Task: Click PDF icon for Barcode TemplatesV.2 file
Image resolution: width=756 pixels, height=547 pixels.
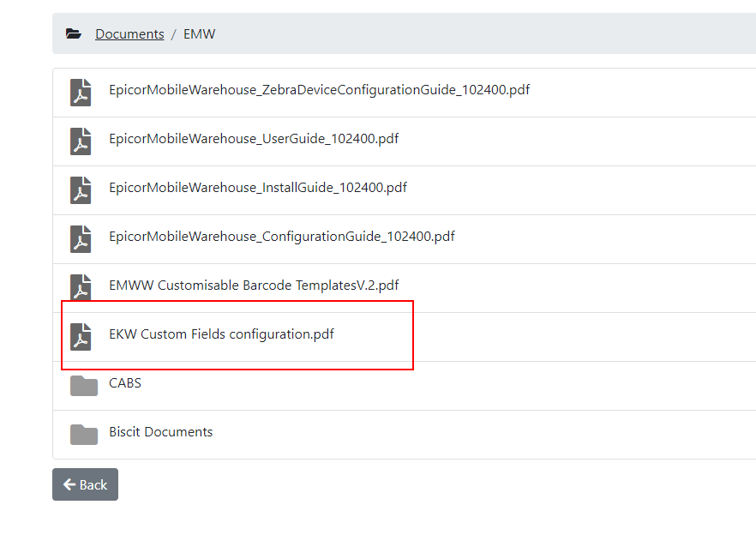Action: [x=81, y=287]
